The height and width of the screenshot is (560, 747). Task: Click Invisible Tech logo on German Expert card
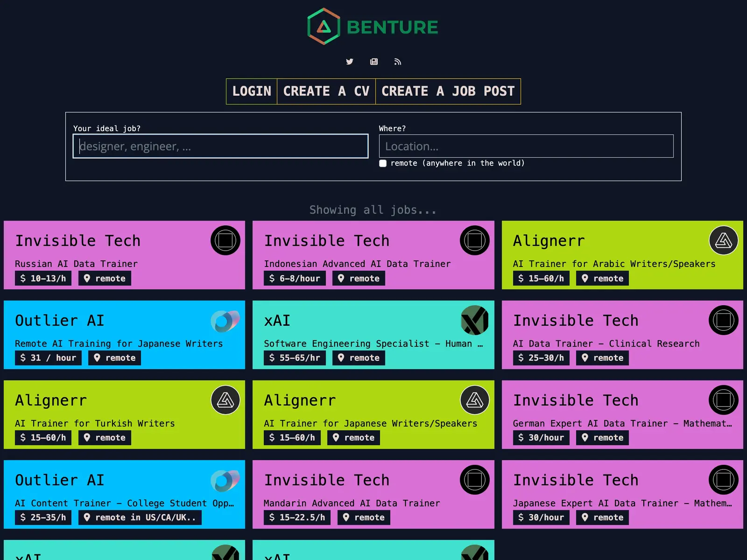724,400
